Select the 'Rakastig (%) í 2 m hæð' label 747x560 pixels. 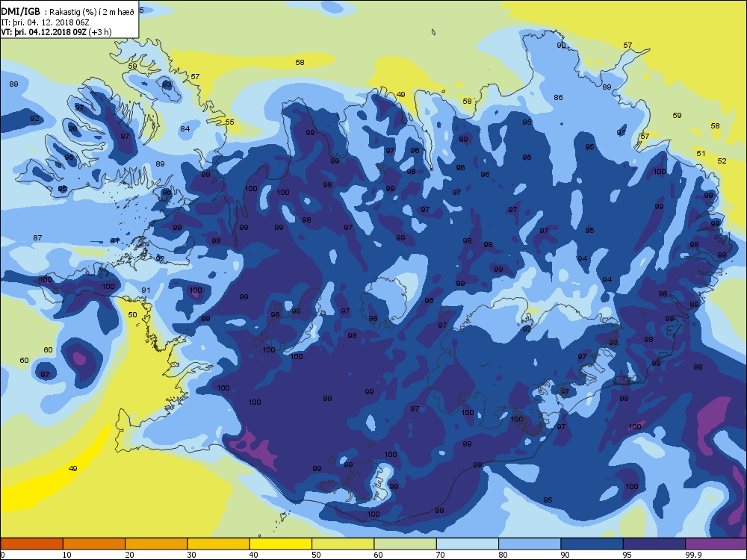[x=92, y=12]
